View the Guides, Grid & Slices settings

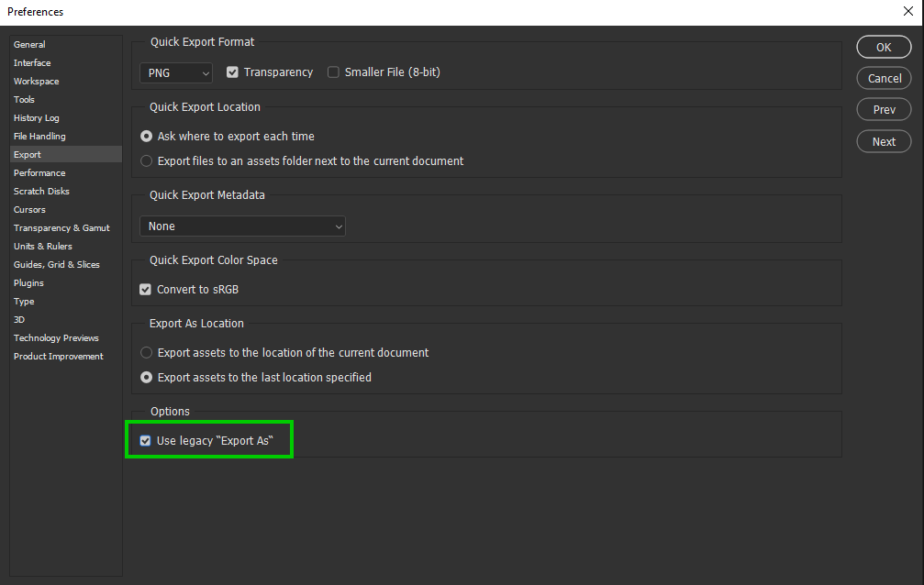(x=55, y=264)
